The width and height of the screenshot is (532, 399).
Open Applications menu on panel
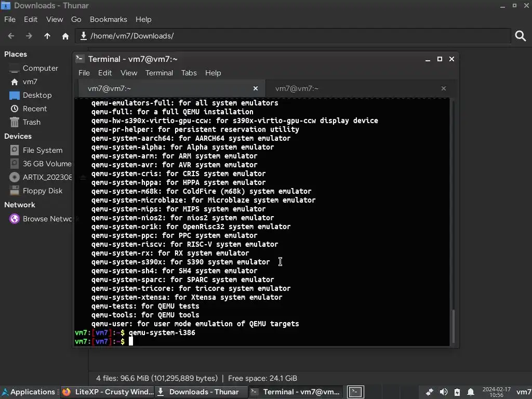tap(29, 392)
